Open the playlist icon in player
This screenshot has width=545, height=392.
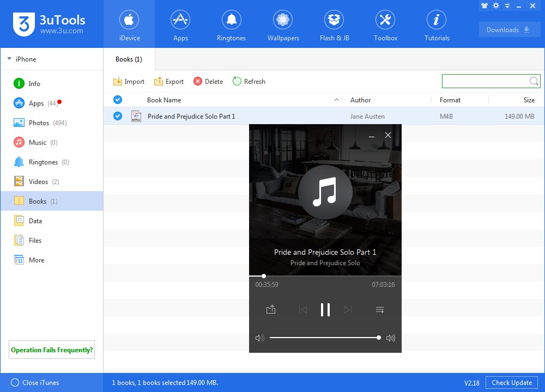[380, 310]
